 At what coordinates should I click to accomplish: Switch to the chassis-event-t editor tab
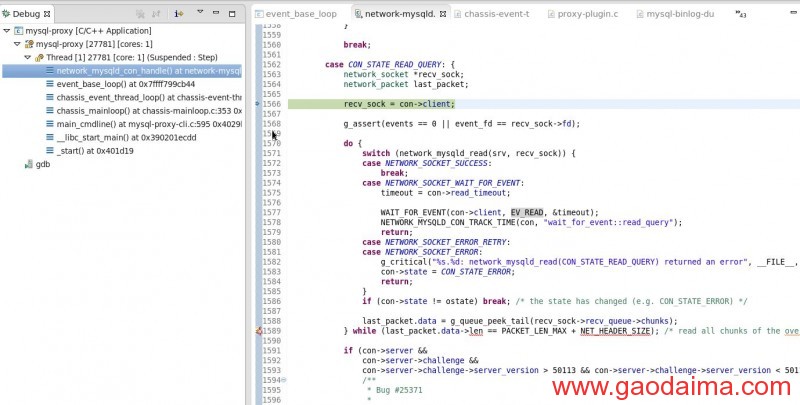tap(492, 14)
